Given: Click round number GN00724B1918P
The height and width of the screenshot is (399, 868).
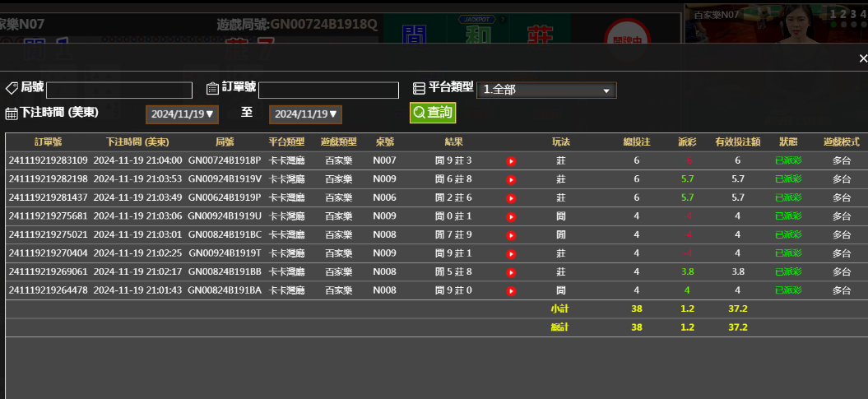Looking at the screenshot, I should click(x=225, y=160).
